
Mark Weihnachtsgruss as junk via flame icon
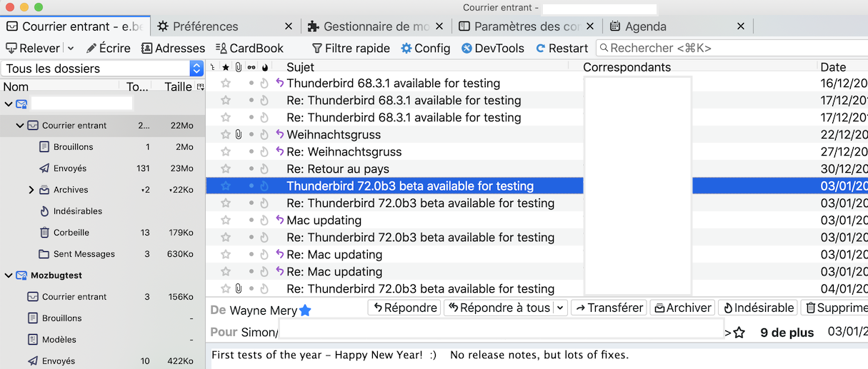point(264,135)
